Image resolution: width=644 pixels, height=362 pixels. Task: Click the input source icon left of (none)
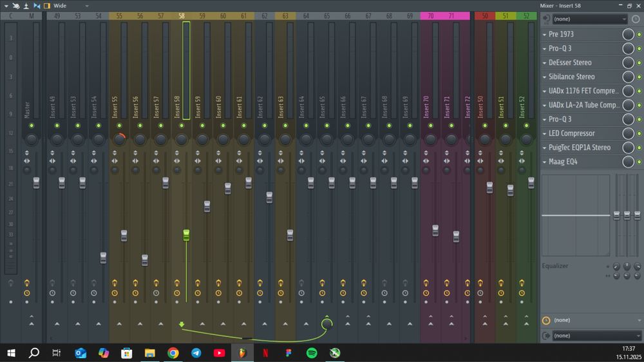click(x=546, y=19)
